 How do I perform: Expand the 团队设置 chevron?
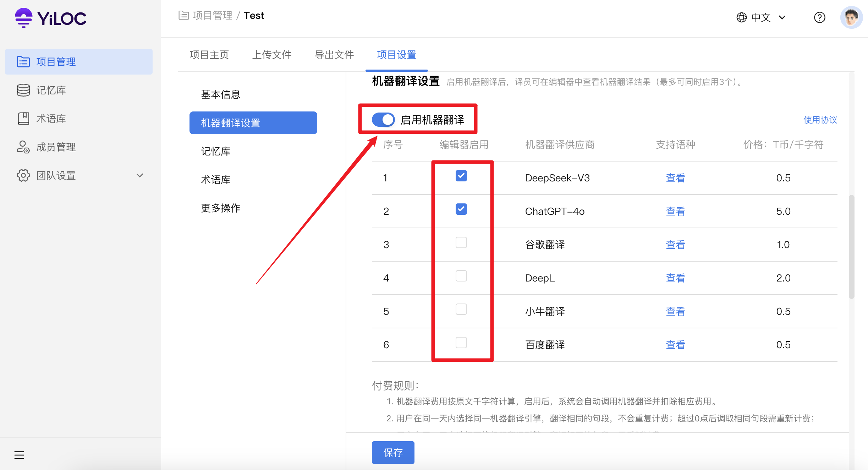(x=140, y=175)
